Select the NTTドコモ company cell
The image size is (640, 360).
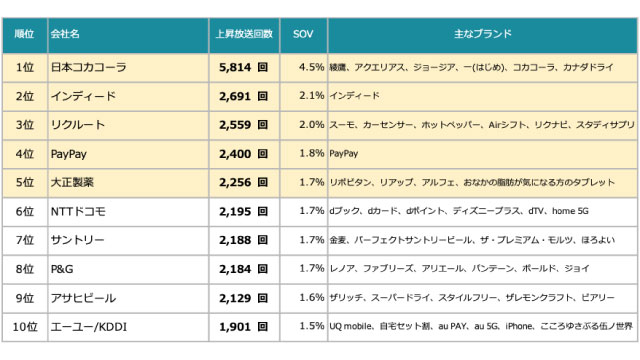[128, 212]
